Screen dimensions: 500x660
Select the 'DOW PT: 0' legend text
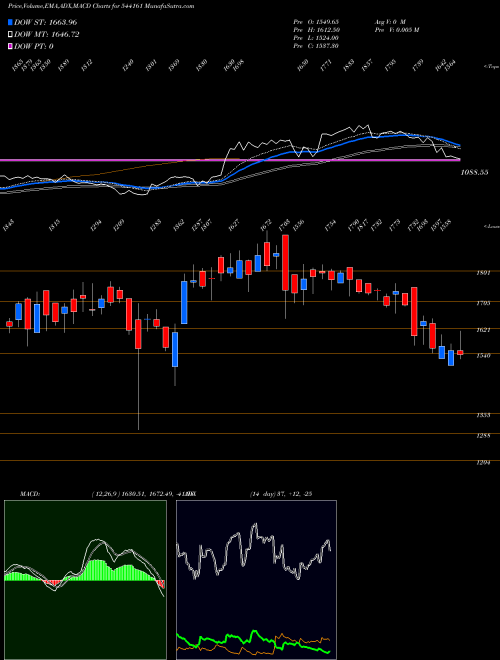(33, 46)
